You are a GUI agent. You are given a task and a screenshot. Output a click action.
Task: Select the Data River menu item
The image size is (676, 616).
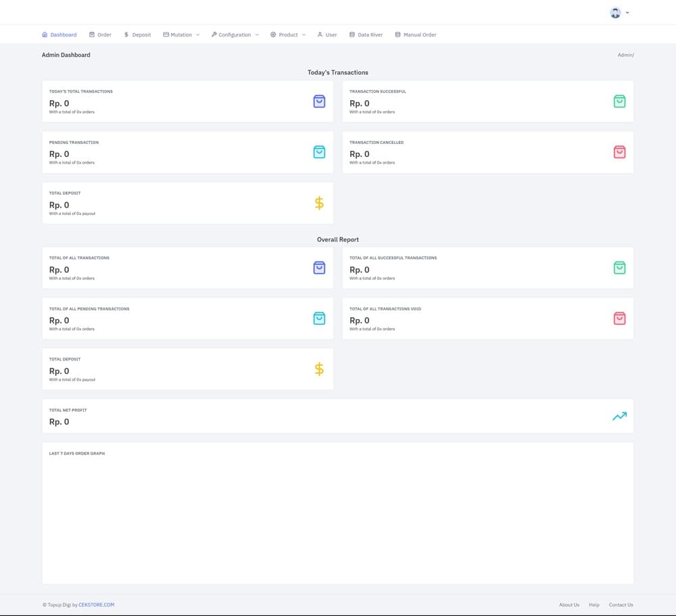[366, 34]
